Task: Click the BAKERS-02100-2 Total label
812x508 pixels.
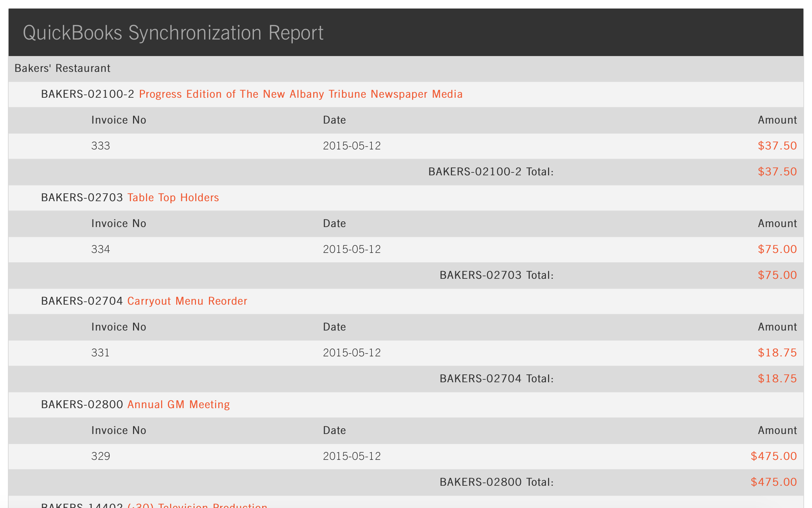Action: pos(491,172)
